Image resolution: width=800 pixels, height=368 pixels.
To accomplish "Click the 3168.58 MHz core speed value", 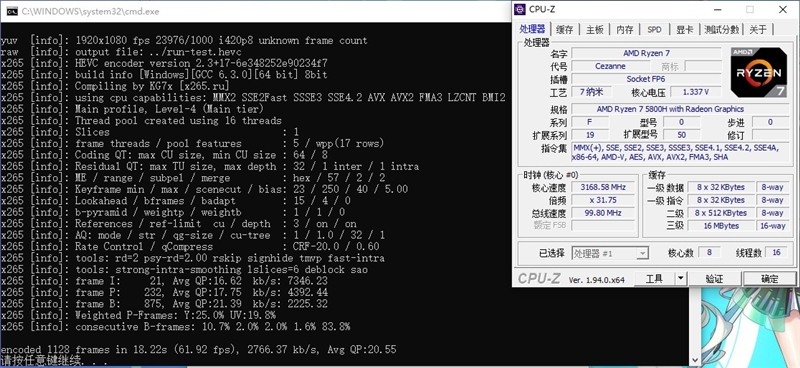I will (x=603, y=187).
